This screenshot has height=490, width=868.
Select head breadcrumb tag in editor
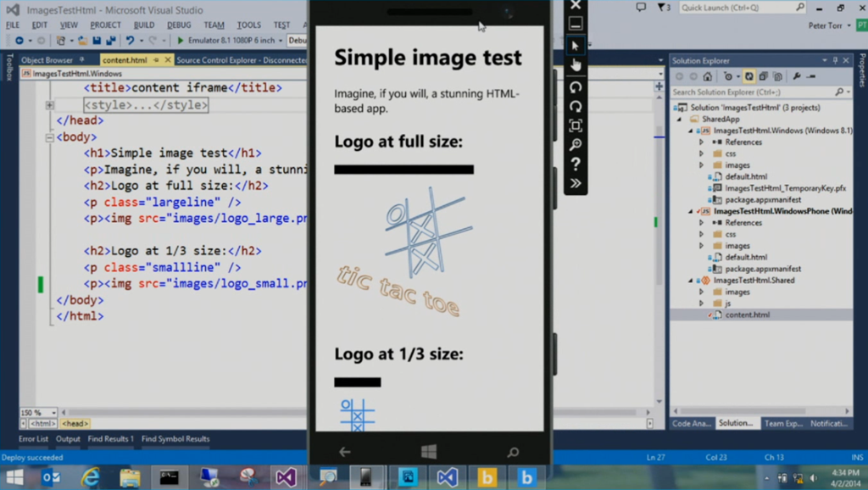(75, 424)
